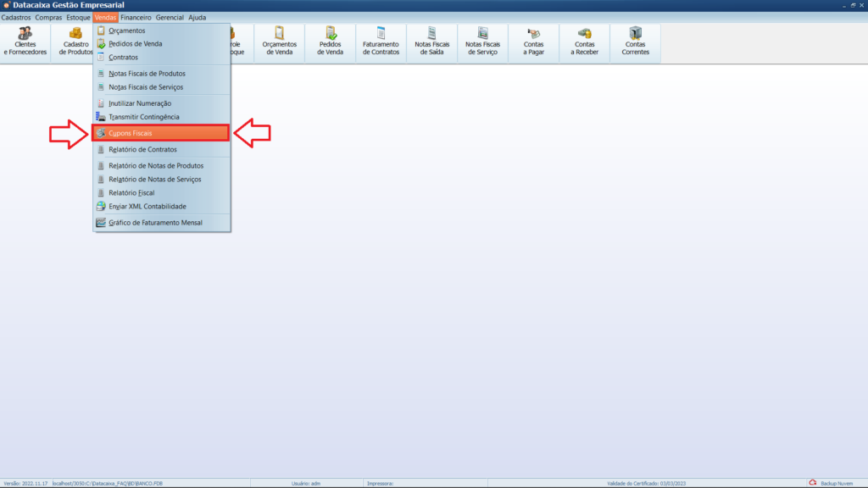The image size is (868, 488).
Task: Open the Notas Fiscais de Serviço toolbar icon
Action: pos(482,42)
